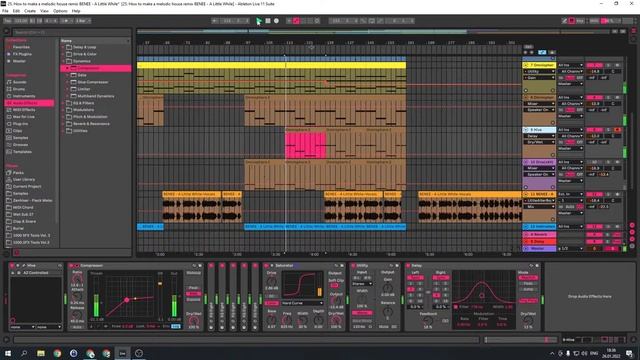Screen dimensions: 640x360
Task: Start playback with the Play button
Action: tap(259, 21)
